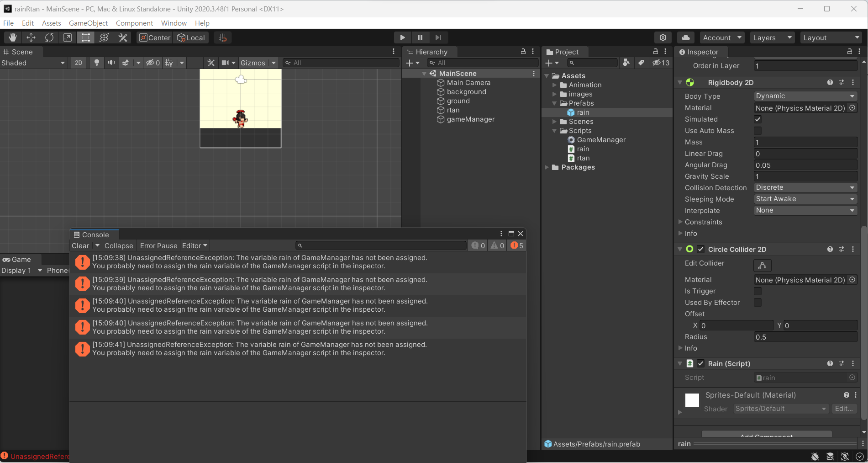Open Assets menu

(x=51, y=23)
